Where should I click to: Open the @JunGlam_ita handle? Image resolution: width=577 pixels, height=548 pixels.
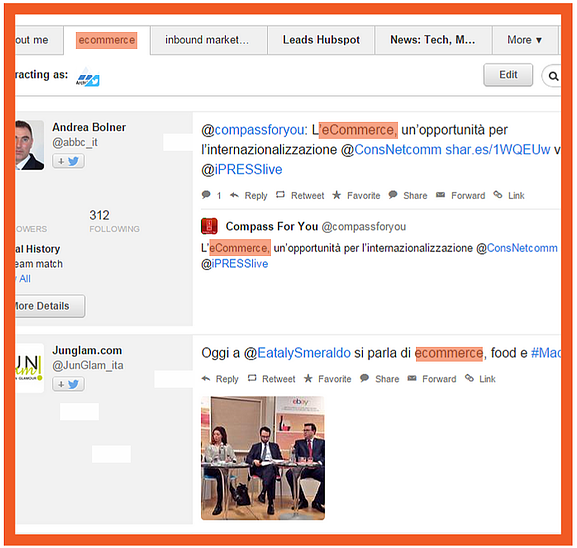coord(88,365)
